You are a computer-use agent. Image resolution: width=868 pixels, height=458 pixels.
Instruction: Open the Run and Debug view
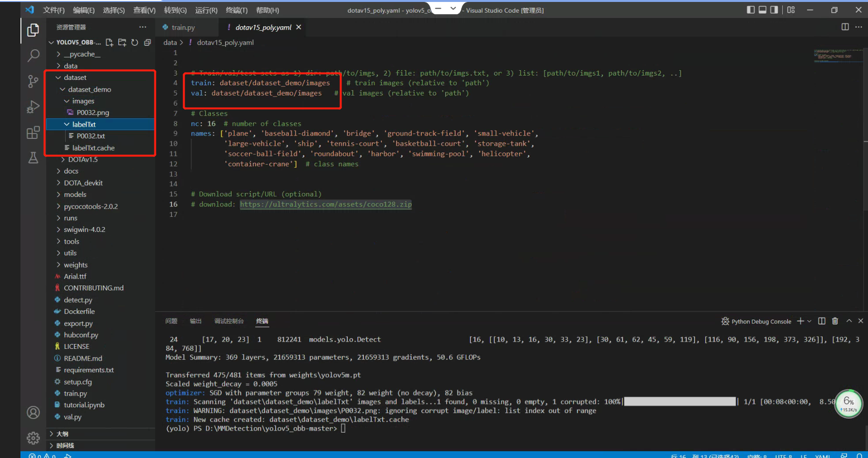pos(33,107)
